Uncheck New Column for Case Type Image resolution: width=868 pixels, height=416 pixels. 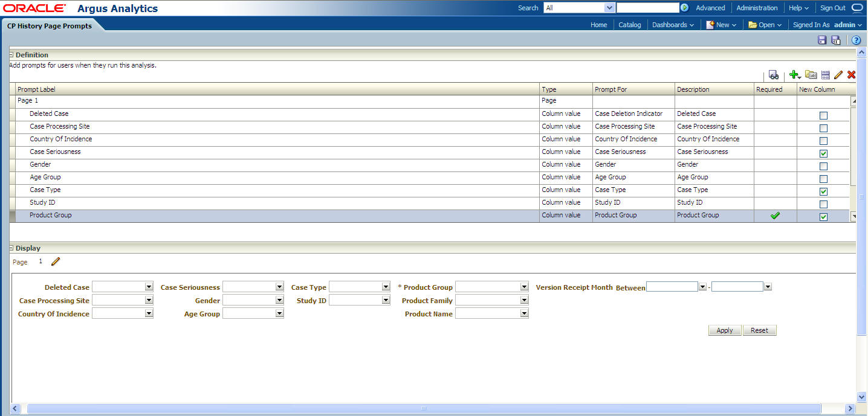[823, 191]
